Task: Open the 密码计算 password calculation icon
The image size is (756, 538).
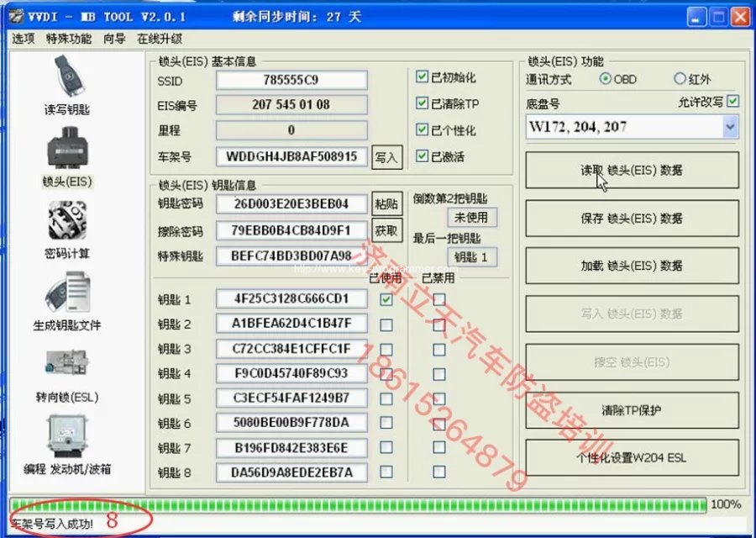Action: (67, 220)
